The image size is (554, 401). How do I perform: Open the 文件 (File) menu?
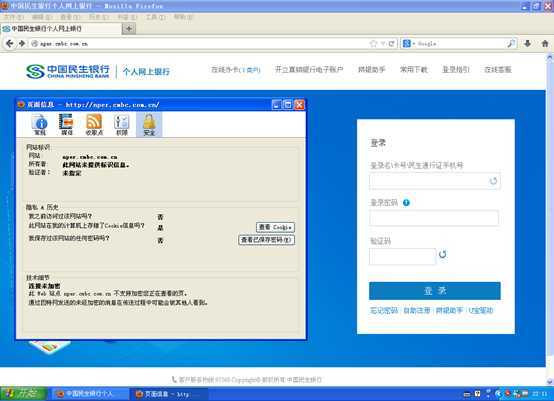click(x=13, y=17)
